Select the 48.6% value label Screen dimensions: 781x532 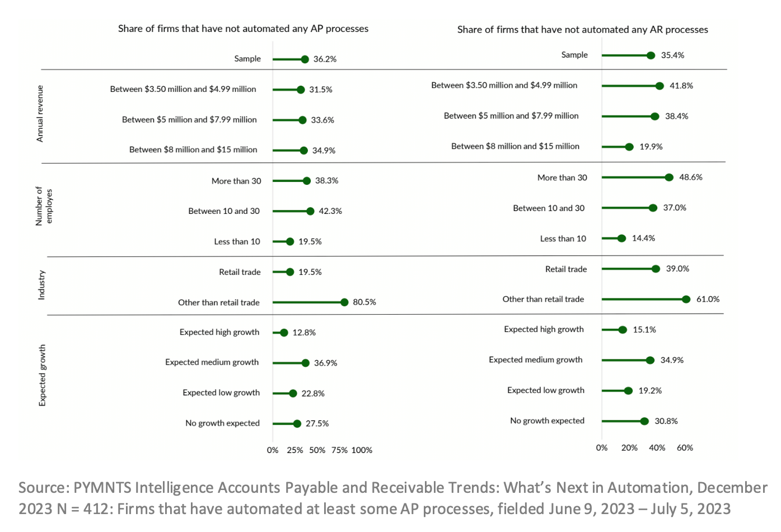690,178
